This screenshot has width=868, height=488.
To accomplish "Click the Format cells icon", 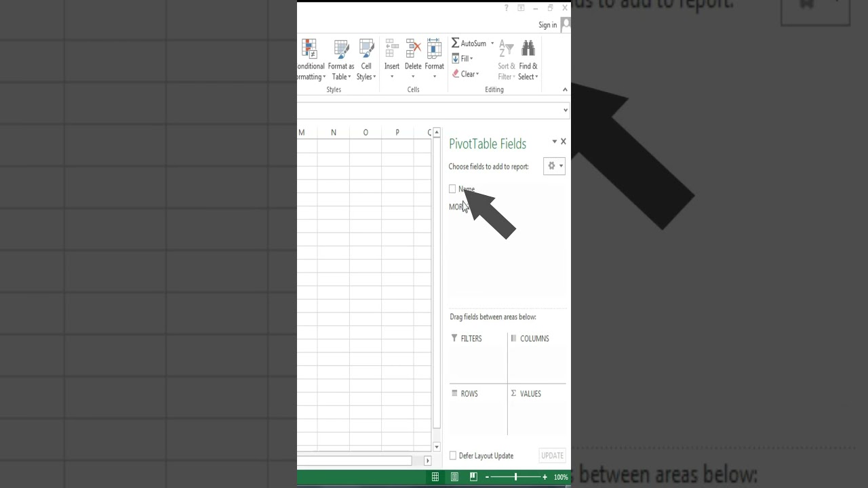I will pos(434,49).
